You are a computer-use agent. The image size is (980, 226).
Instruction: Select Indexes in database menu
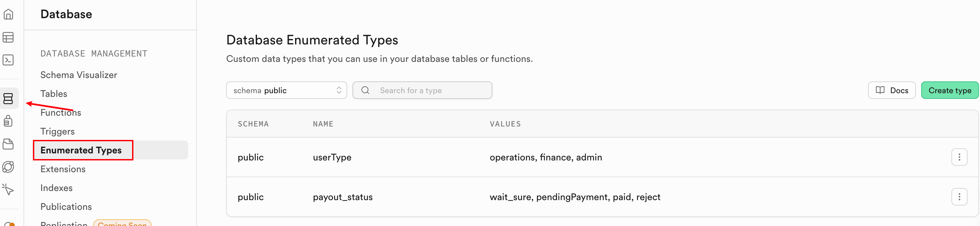tap(56, 188)
